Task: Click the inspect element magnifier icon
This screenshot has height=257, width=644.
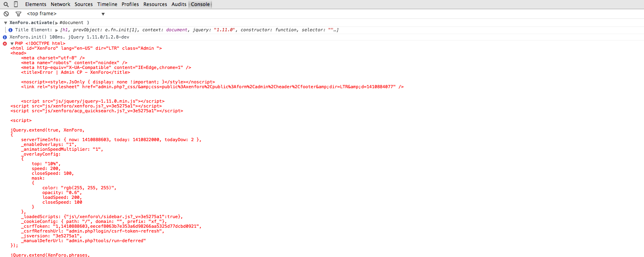Action: pos(6,4)
